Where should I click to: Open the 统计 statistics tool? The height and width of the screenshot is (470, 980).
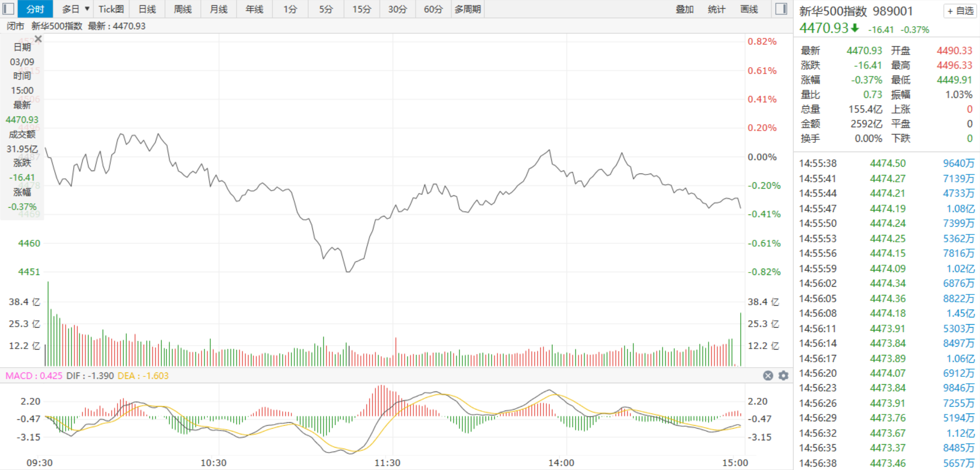pyautogui.click(x=716, y=9)
